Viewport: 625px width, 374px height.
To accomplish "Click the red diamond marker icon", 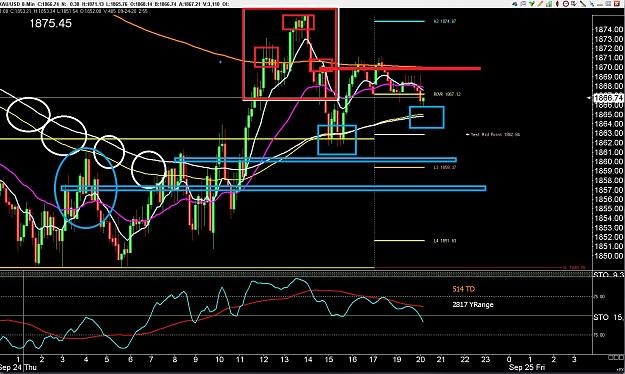I will click(558, 4).
